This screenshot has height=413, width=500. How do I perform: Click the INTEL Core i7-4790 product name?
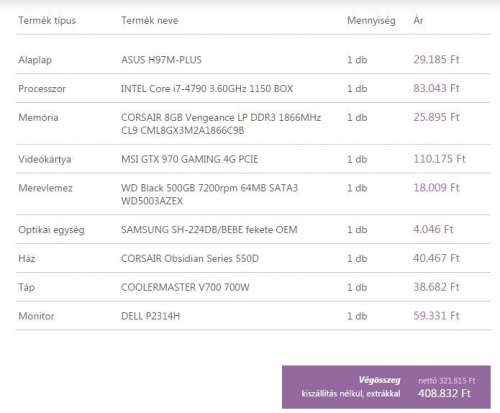207,89
